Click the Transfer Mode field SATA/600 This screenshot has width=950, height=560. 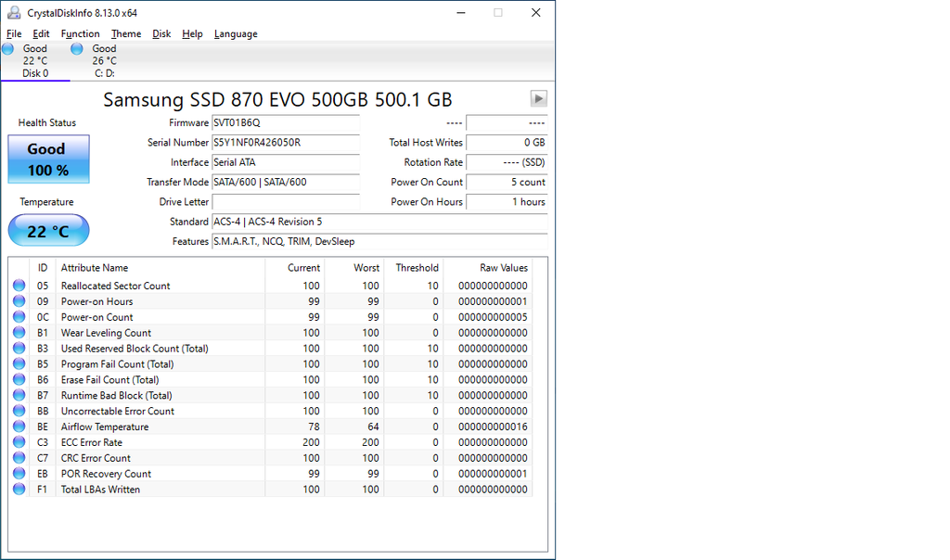click(x=286, y=183)
